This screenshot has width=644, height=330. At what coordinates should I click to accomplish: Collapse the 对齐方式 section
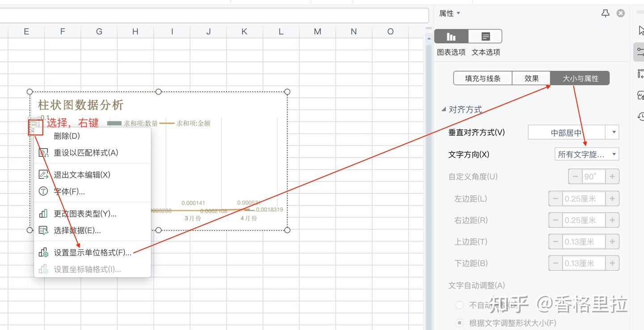tap(444, 109)
